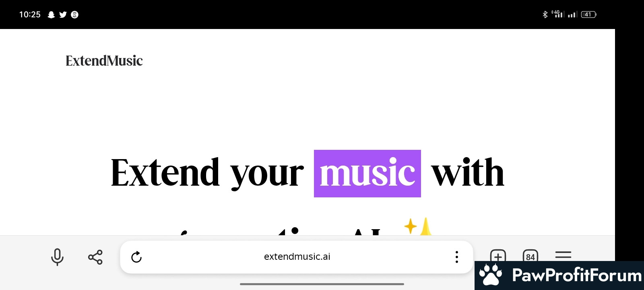Open the browser hamburger menu
Viewport: 644px width, 290px height.
click(x=563, y=255)
